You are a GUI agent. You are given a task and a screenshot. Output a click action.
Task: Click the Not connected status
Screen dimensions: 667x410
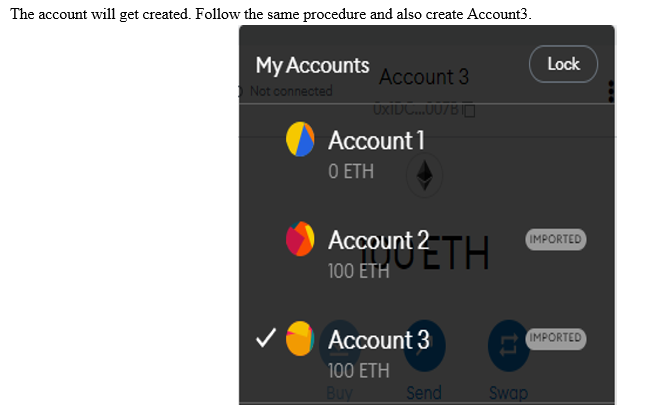291,91
